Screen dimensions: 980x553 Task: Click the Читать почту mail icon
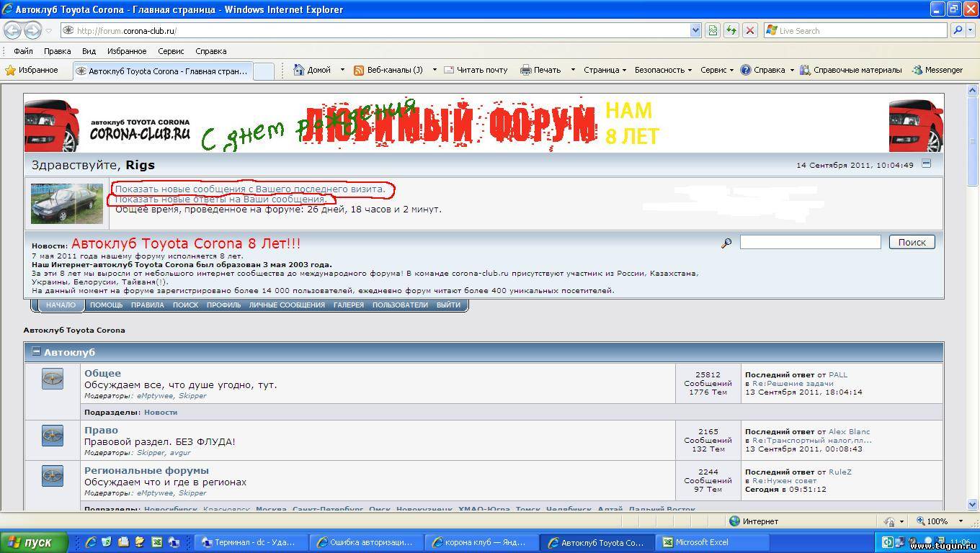[x=449, y=70]
